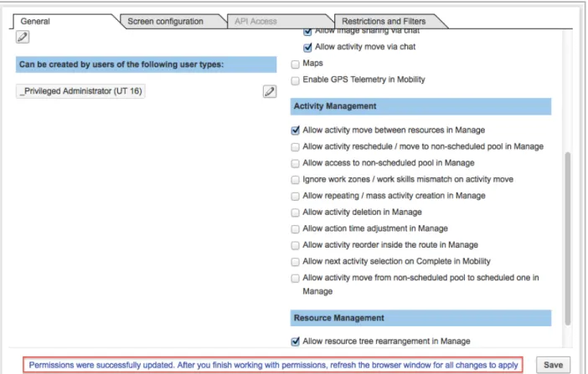
Task: Enable GPS Telemetry in Mobility
Action: (295, 80)
